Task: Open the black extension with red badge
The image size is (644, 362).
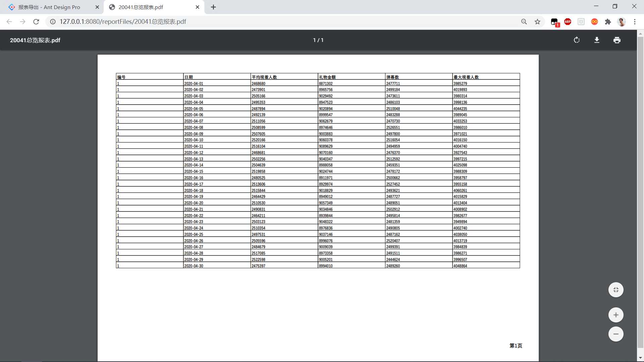Action: (555, 22)
